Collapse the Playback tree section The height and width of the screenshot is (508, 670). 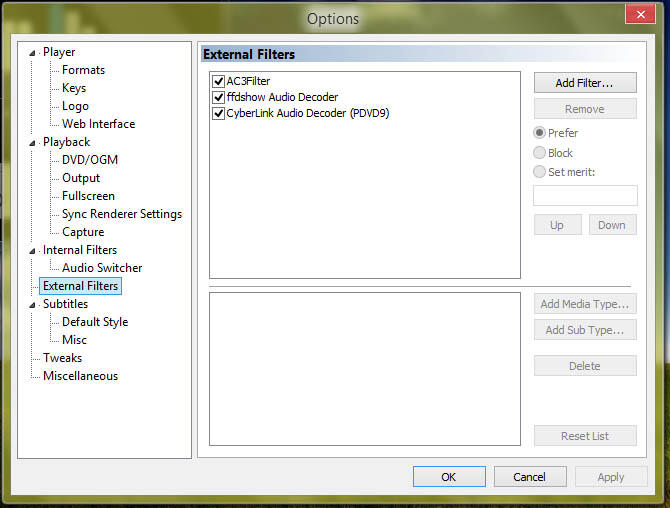(33, 143)
